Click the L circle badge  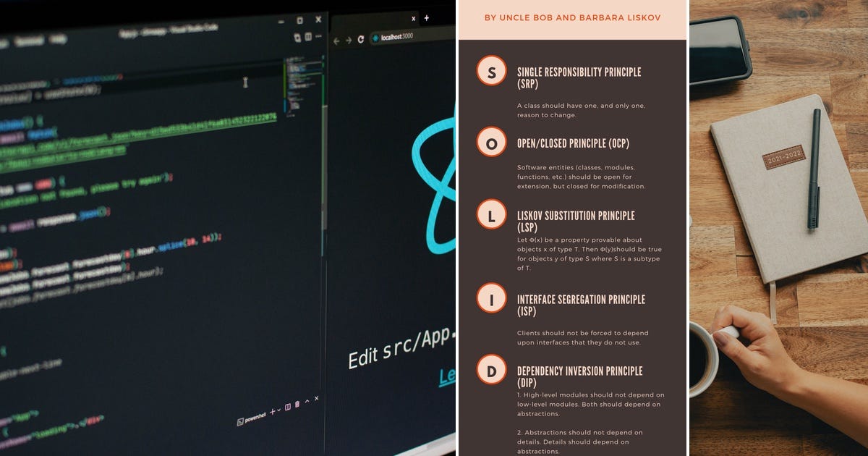(492, 214)
